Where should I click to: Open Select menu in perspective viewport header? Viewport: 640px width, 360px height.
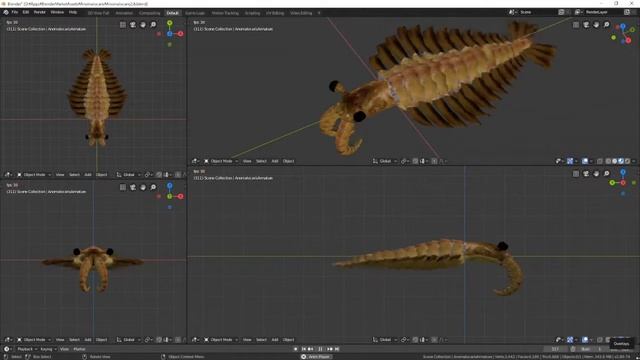point(261,161)
